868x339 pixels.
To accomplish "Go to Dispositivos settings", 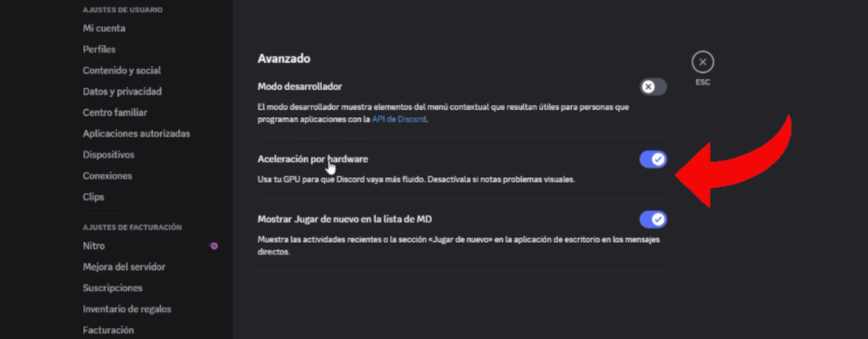I will [x=109, y=154].
